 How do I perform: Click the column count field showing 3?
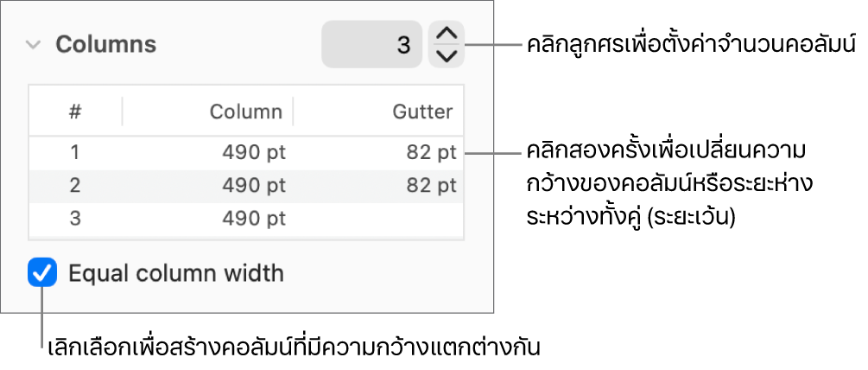coord(371,45)
